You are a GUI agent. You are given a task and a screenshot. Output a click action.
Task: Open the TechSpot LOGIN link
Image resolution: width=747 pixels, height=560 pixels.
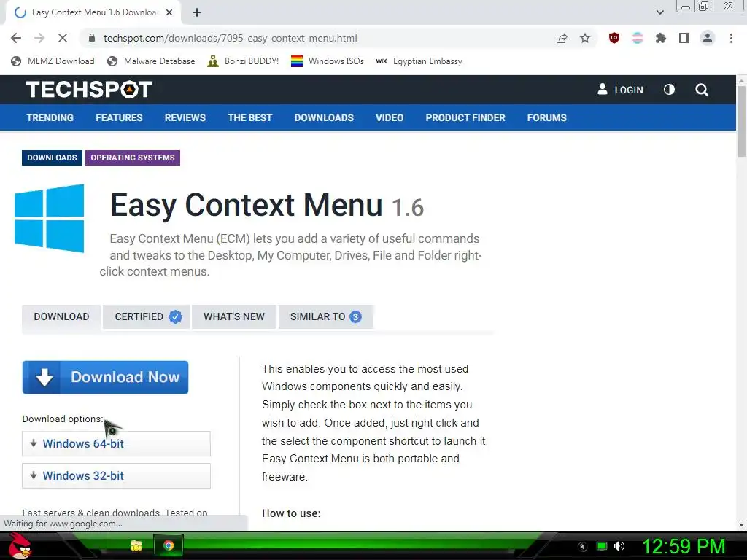pos(620,90)
